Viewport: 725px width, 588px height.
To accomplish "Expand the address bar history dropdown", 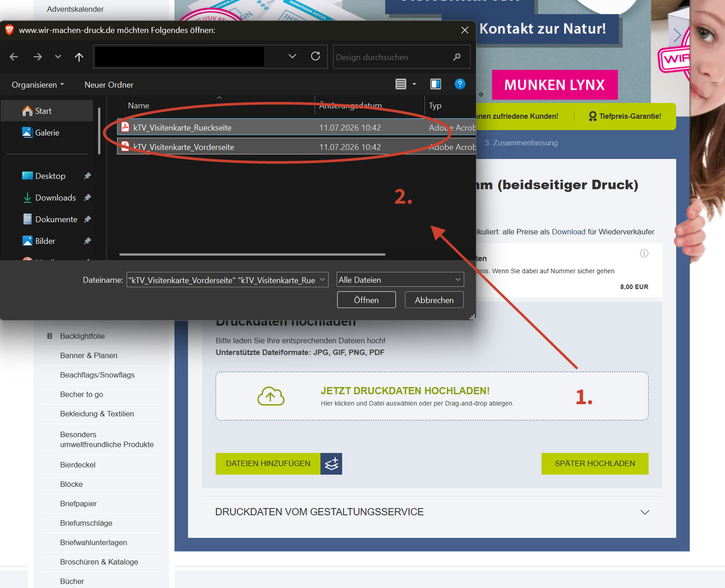I will (292, 56).
